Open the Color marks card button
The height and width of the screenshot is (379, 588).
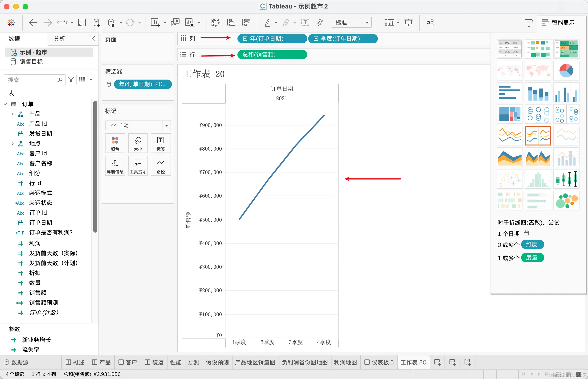(115, 143)
